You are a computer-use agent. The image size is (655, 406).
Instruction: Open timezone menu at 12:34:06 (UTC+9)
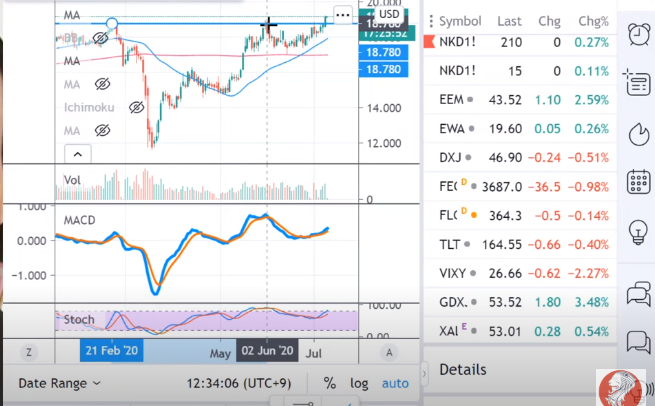tap(239, 383)
